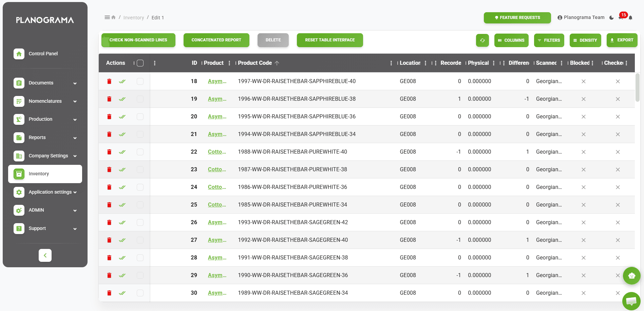The image size is (644, 311).
Task: Open the chat support bubble
Action: [x=631, y=301]
